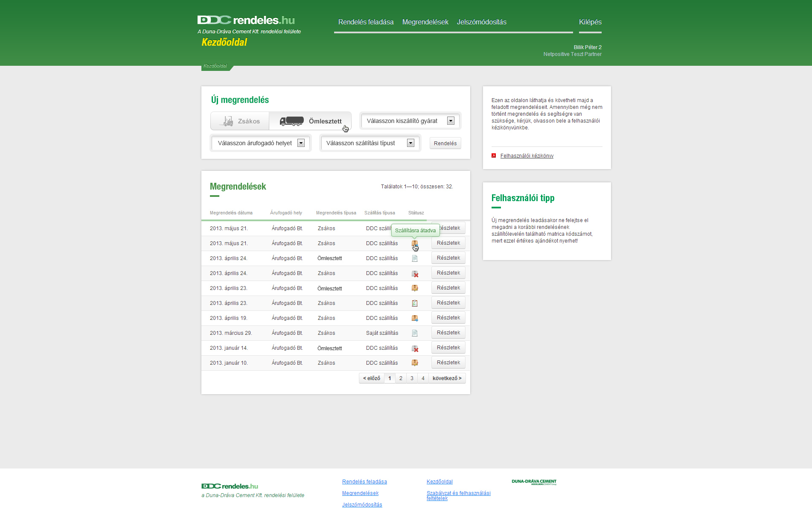Open Részletek for 2013. április 24. Ömlesztett order
Viewport: 812px width, 524px height.
(x=448, y=258)
